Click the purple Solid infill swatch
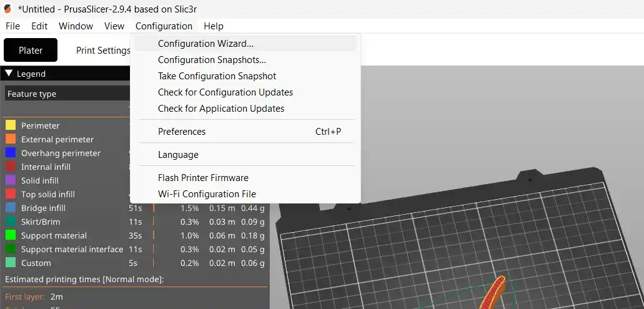 click(x=11, y=180)
